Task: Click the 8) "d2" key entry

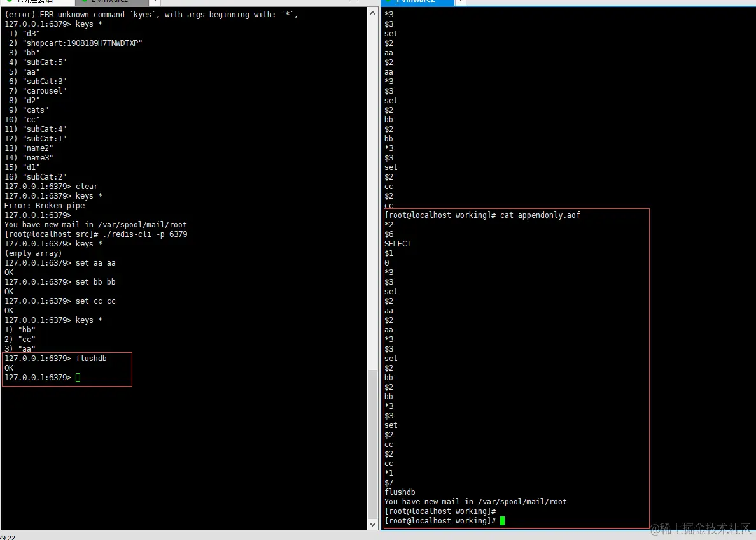Action: coord(24,101)
